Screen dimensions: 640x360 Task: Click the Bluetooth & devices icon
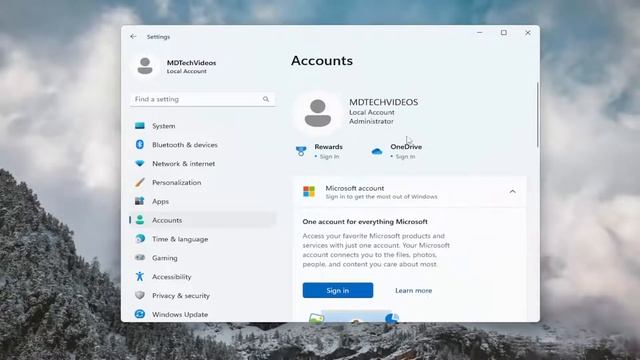pyautogui.click(x=140, y=144)
